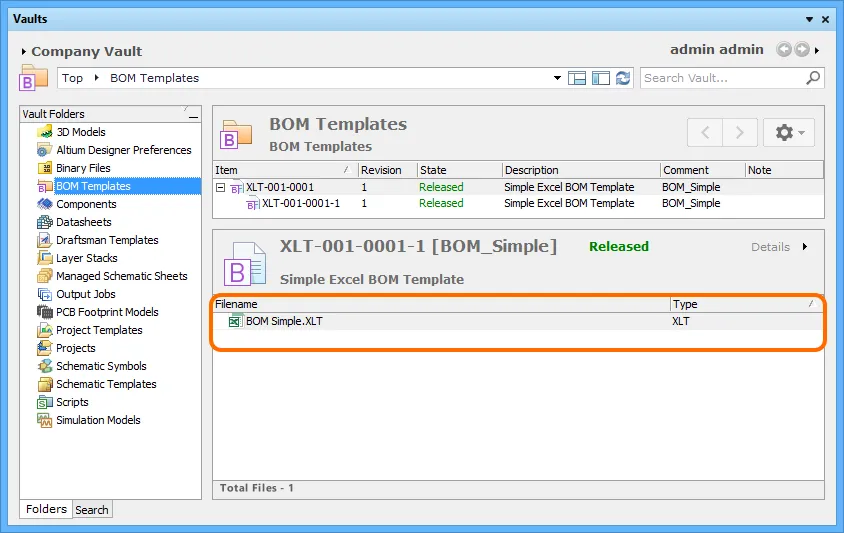Select the BOM Simple.XLT file name
Viewport: 844px width, 533px height.
[284, 321]
